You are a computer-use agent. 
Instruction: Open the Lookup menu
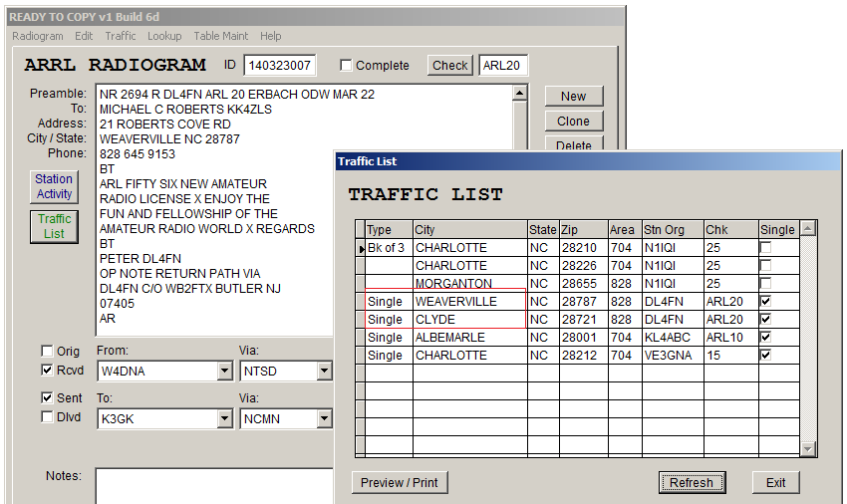164,36
